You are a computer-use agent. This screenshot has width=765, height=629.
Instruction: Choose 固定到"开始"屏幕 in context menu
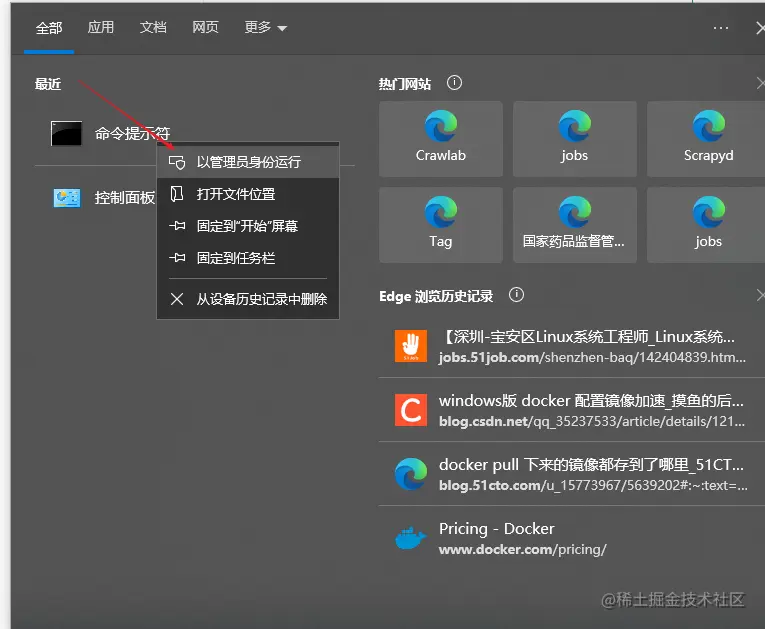(248, 226)
